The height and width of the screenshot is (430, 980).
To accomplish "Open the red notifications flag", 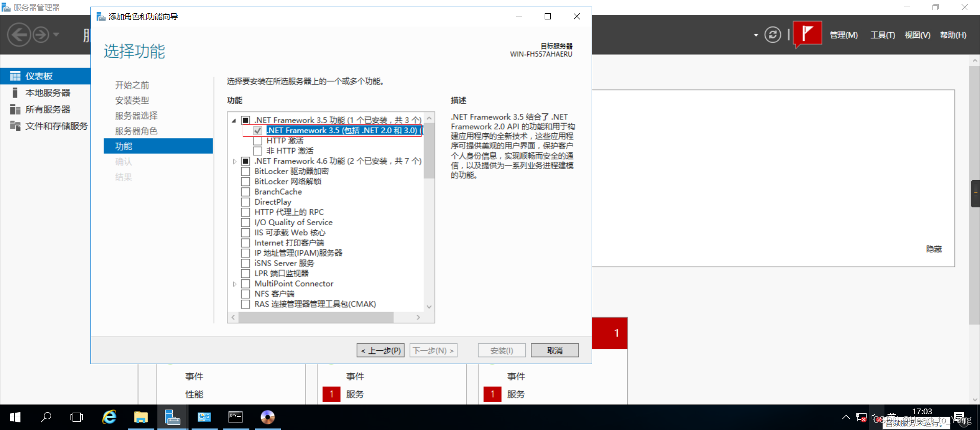I will point(807,34).
